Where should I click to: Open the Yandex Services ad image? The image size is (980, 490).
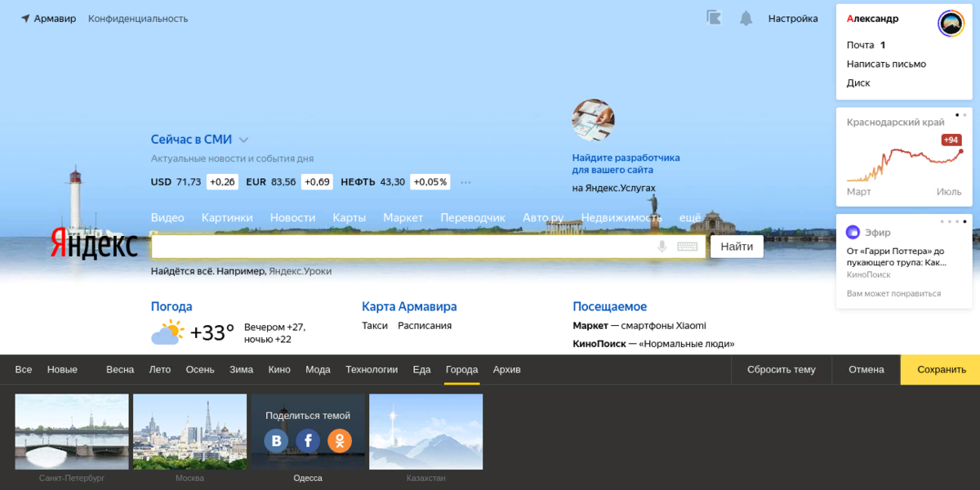pos(593,121)
